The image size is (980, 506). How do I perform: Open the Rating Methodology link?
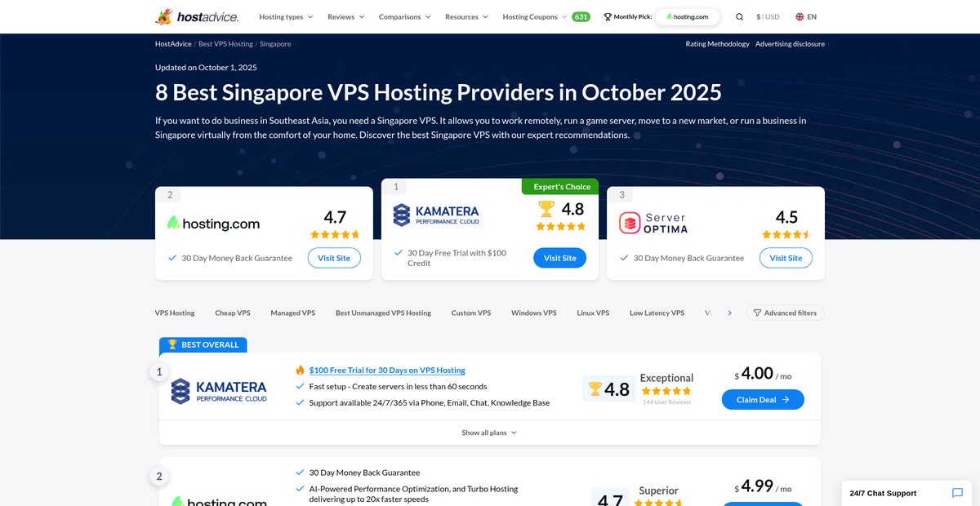[x=717, y=43]
